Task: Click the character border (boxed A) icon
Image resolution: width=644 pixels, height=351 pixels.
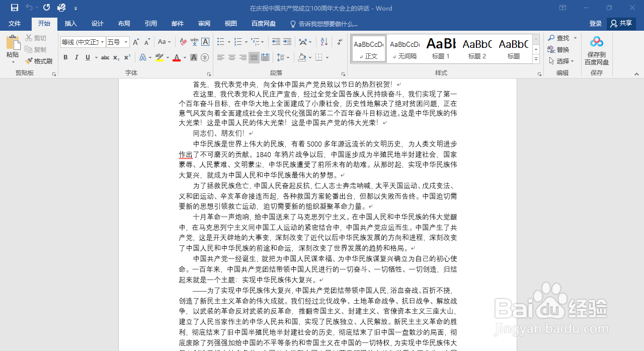Action: pos(205,42)
